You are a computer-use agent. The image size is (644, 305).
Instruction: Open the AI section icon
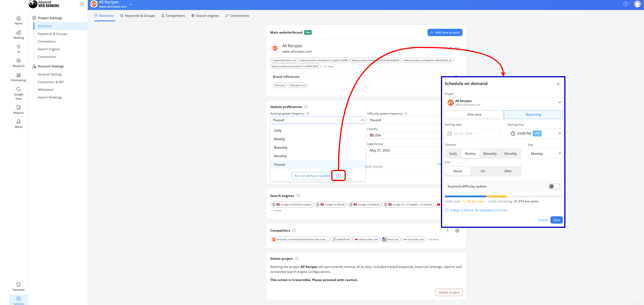coord(18,47)
